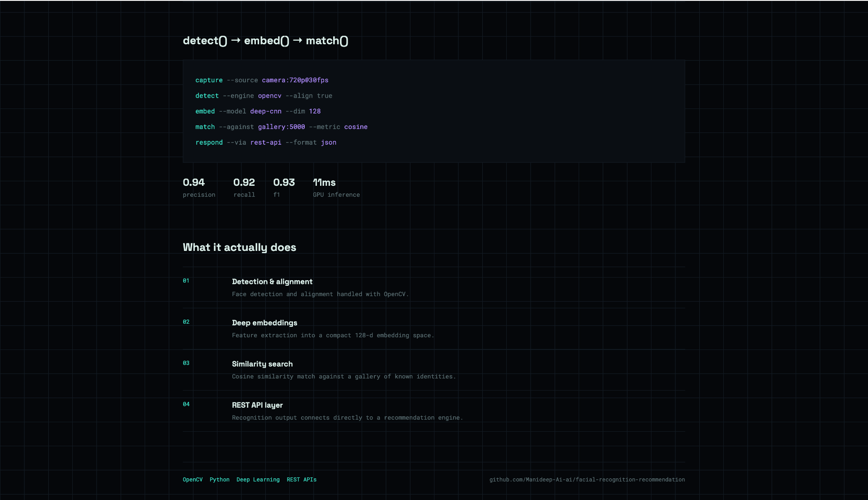Viewport: 868px width, 500px height.
Task: Click the OpenCV tag in footer
Action: click(x=193, y=480)
